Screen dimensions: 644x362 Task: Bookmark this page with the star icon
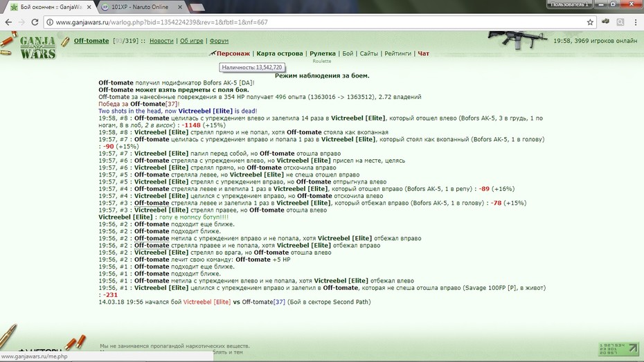[590, 22]
